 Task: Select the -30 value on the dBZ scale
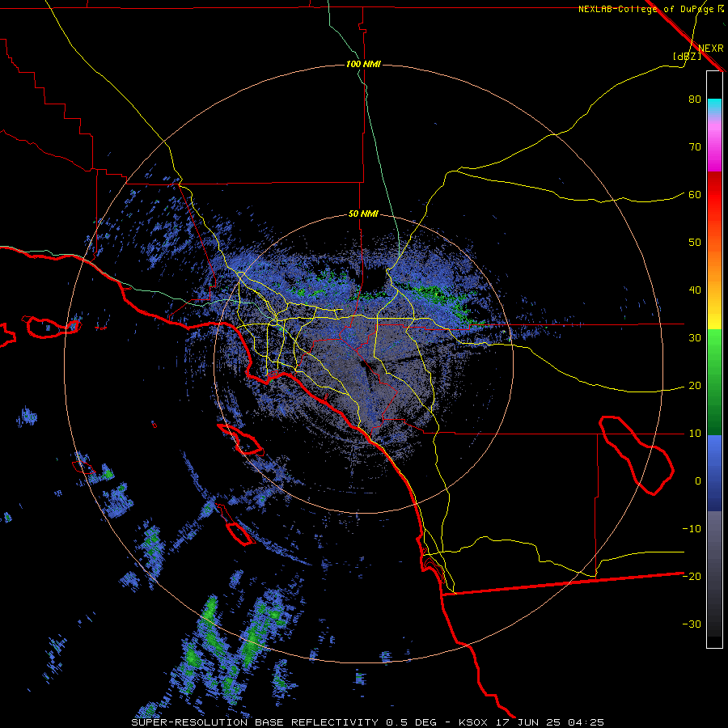[x=692, y=624]
